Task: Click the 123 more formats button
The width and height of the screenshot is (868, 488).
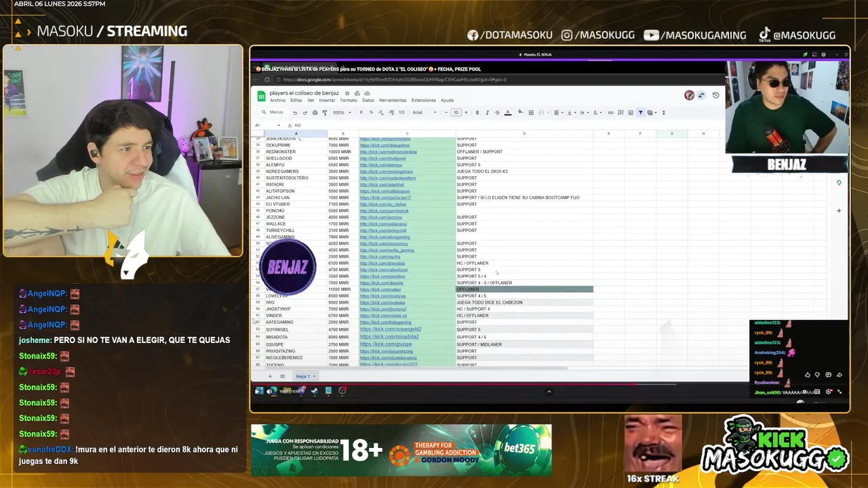Action: pyautogui.click(x=401, y=113)
